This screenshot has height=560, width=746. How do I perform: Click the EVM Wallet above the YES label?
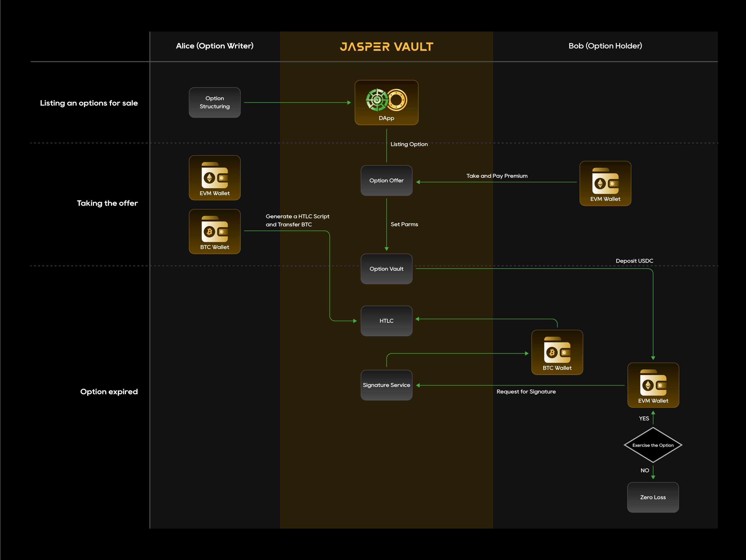653,385
